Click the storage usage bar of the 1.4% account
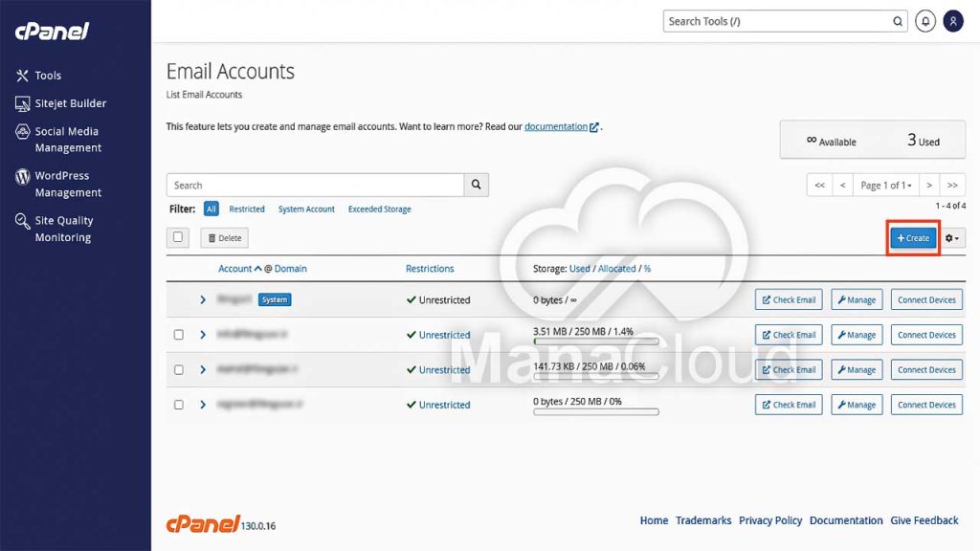980x551 pixels. tap(595, 342)
